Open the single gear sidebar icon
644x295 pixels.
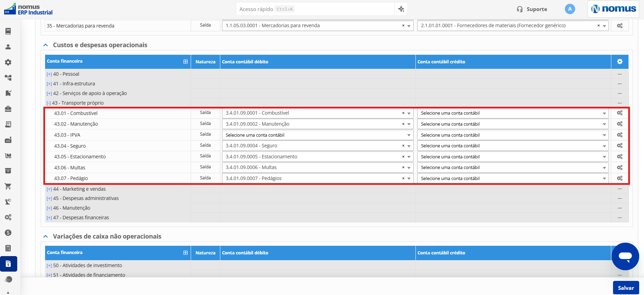coord(8,62)
